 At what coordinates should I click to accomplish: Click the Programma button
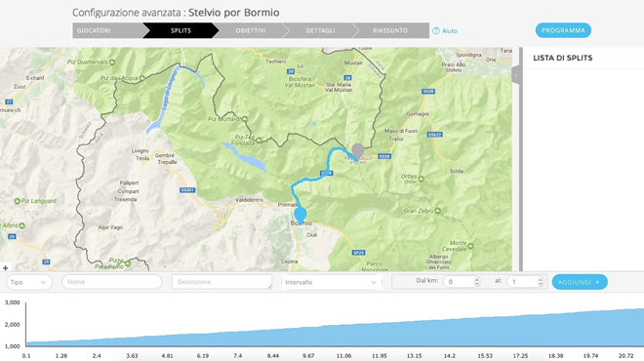click(x=563, y=30)
